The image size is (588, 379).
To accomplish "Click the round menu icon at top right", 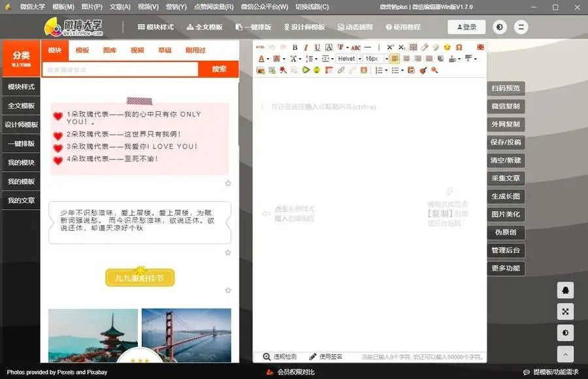I will point(521,27).
